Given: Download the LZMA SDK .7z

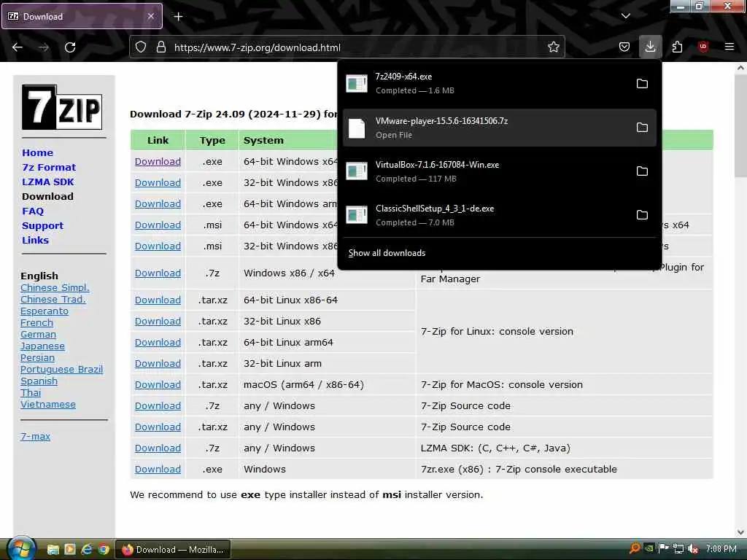Looking at the screenshot, I should pos(158,448).
